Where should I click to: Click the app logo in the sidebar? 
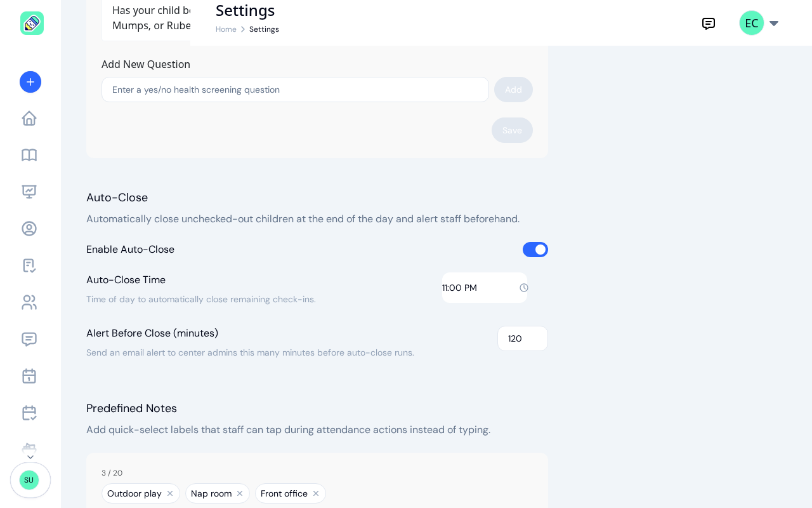coord(32,23)
